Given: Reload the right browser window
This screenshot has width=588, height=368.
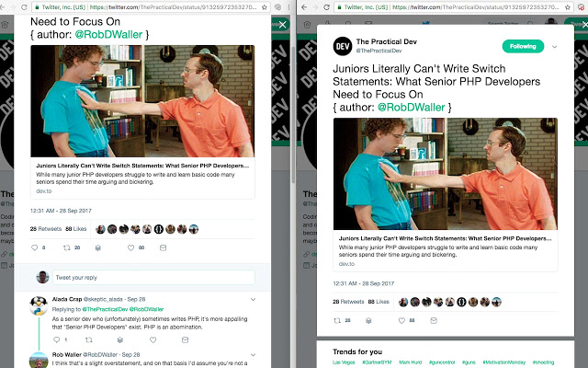Looking at the screenshot, I should pyautogui.click(x=327, y=7).
